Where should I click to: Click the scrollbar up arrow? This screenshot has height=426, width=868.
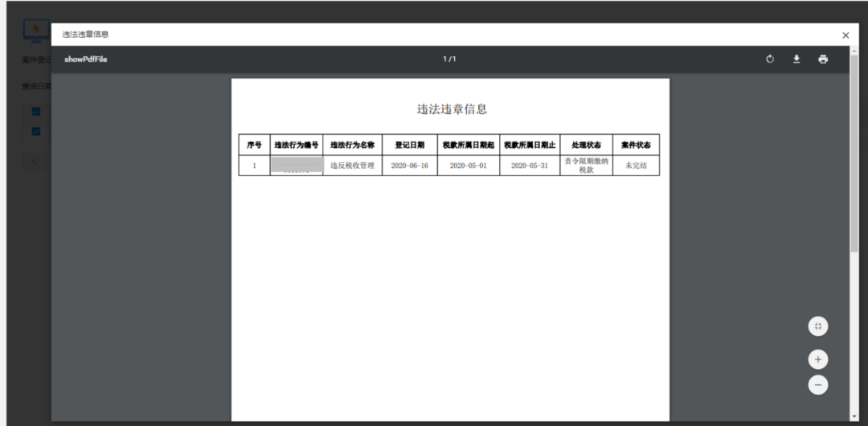point(854,50)
